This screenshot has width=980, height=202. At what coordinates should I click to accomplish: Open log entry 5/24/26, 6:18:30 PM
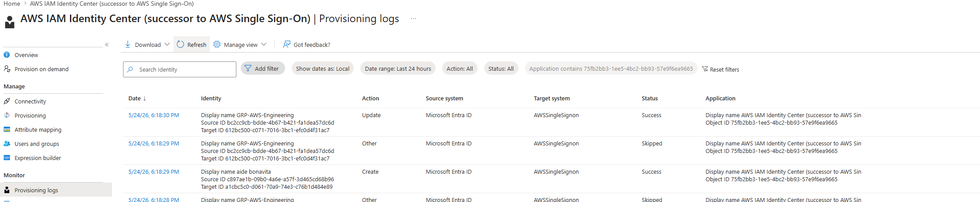tap(154, 115)
